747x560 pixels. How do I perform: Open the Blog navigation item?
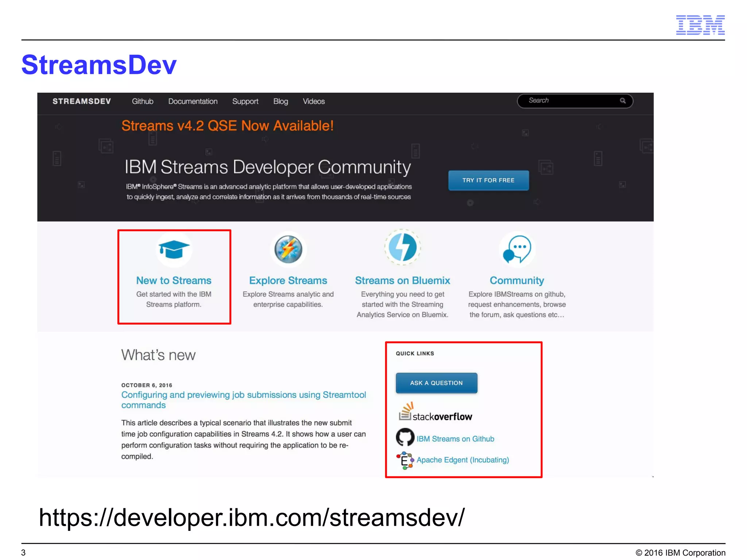point(280,101)
